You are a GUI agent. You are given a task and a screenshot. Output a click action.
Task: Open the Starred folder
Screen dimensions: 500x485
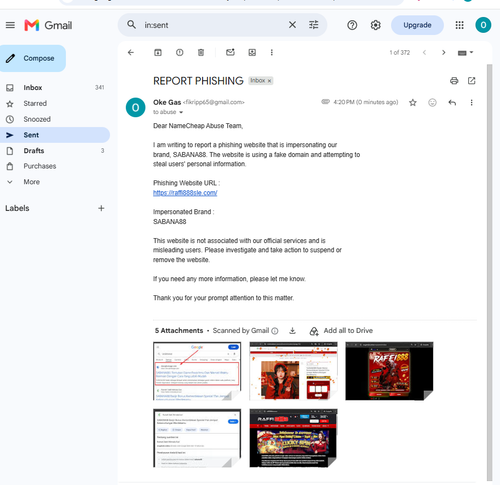pyautogui.click(x=55, y=103)
